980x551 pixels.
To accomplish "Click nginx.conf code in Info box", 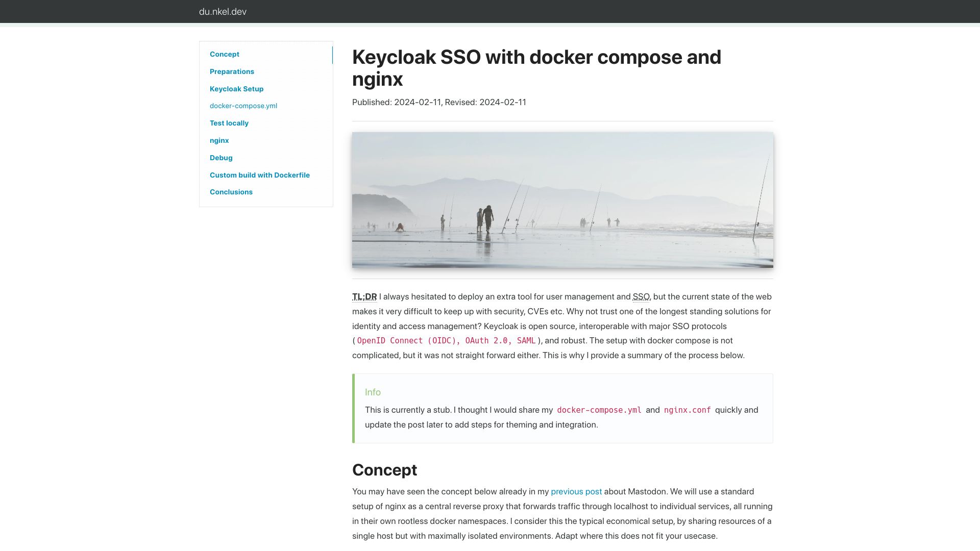I will (x=688, y=410).
